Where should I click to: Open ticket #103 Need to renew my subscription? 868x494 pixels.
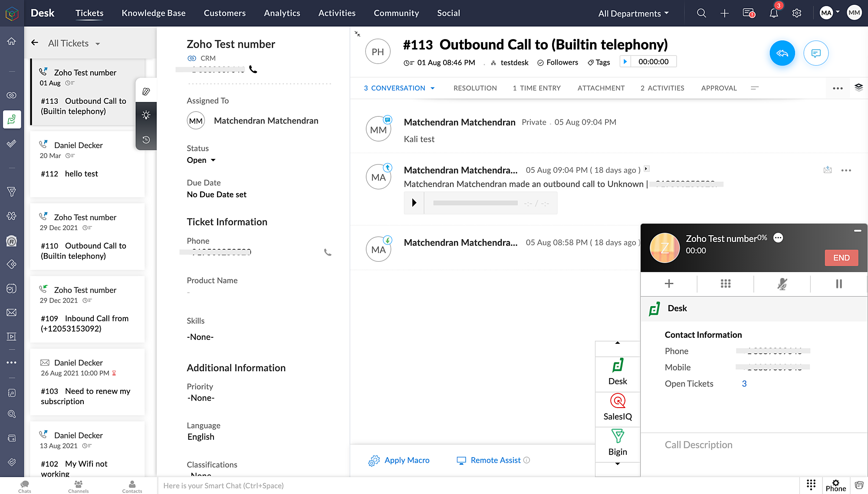tap(87, 382)
